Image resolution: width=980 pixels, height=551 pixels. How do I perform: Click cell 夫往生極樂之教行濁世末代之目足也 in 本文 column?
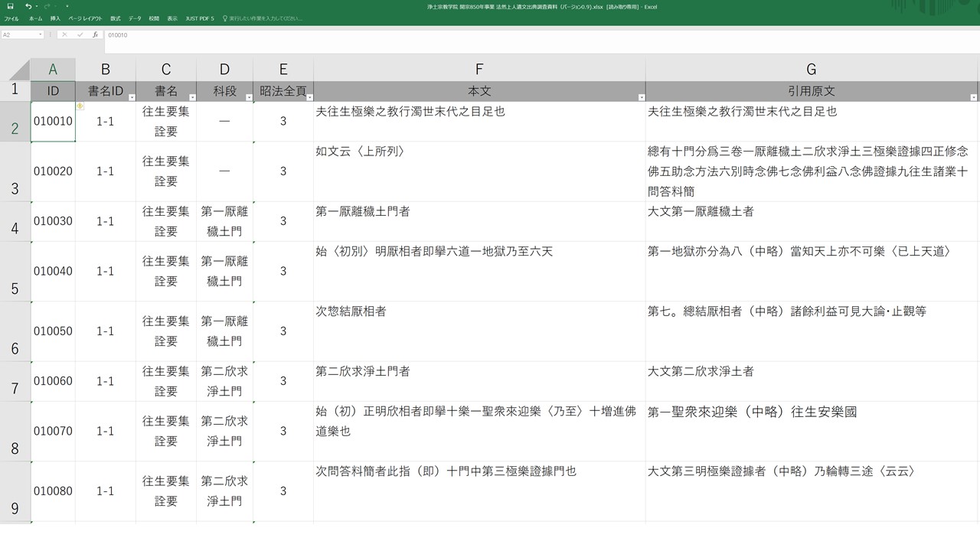[479, 122]
